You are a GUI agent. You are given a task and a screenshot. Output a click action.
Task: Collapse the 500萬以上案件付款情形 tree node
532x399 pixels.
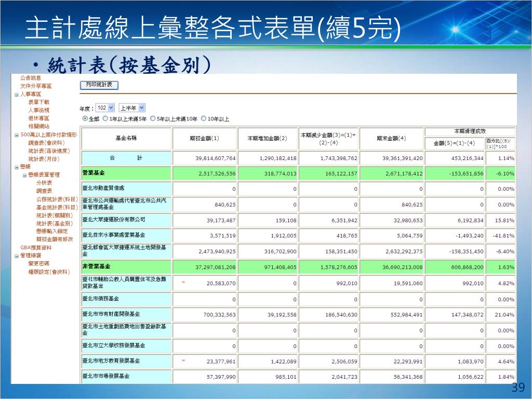tap(16, 135)
